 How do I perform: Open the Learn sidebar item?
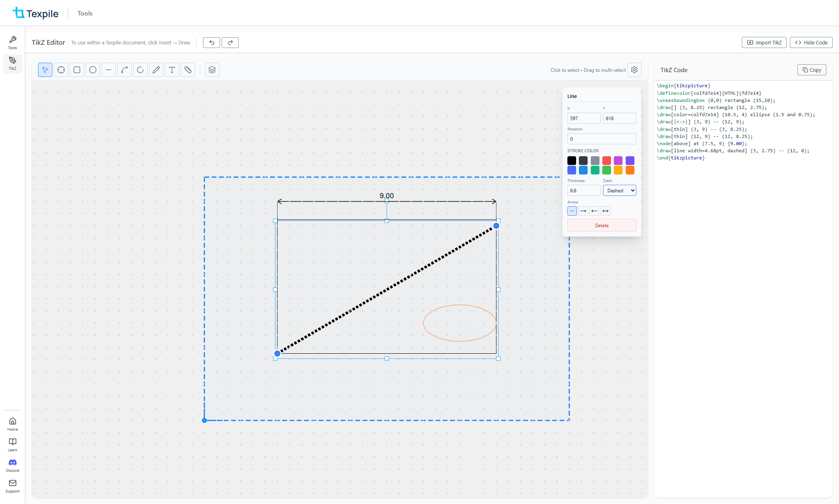[13, 445]
